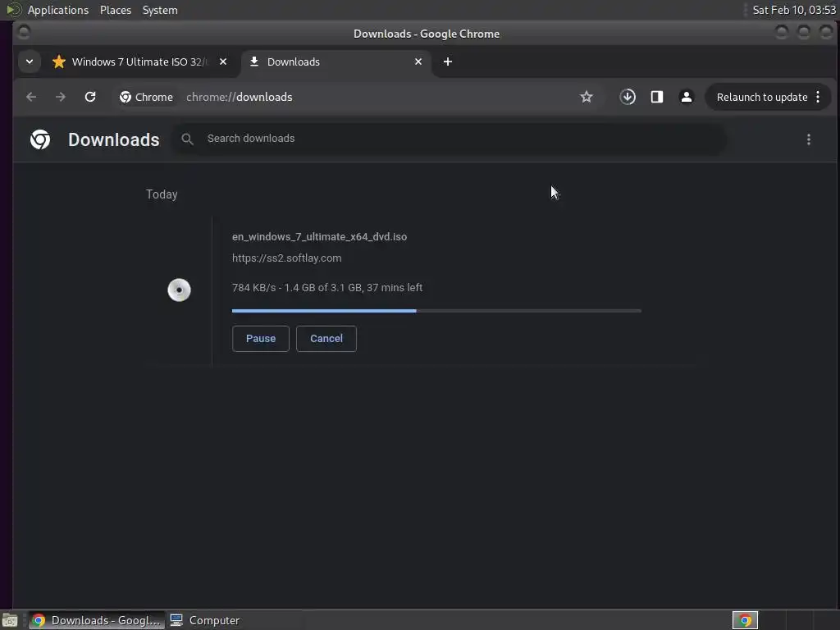Open the System menu
This screenshot has width=840, height=630.
coord(160,10)
